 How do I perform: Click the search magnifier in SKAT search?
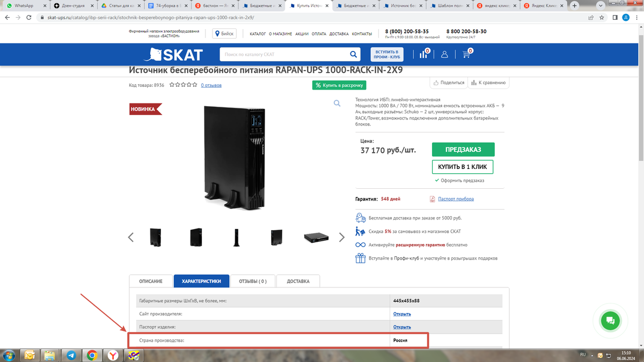click(354, 54)
